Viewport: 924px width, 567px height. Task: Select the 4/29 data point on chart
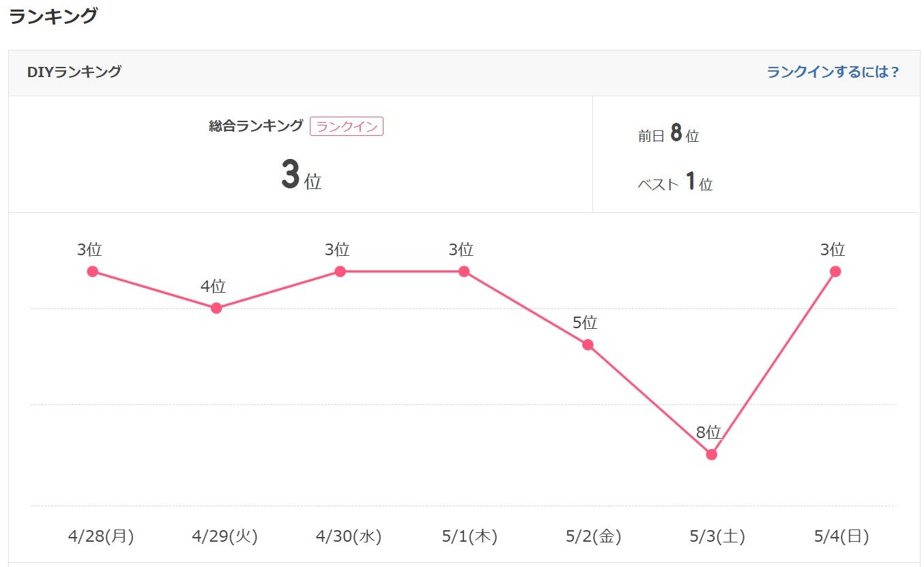click(x=216, y=308)
